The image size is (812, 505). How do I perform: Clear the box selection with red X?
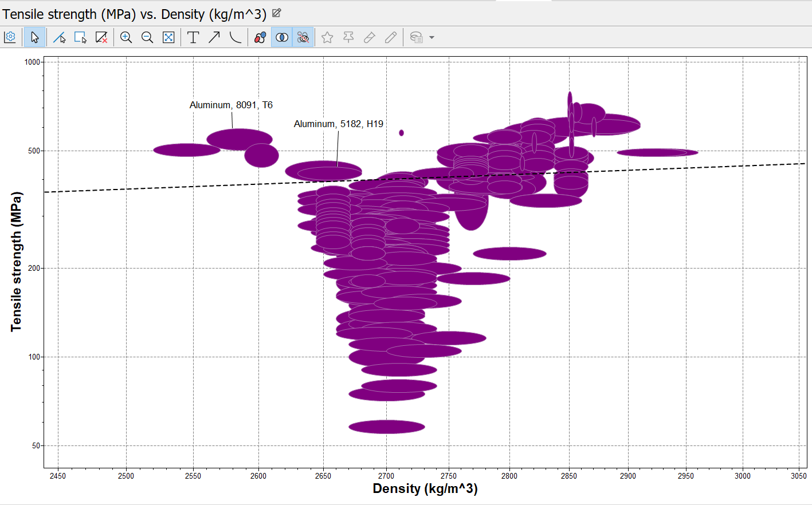click(101, 37)
